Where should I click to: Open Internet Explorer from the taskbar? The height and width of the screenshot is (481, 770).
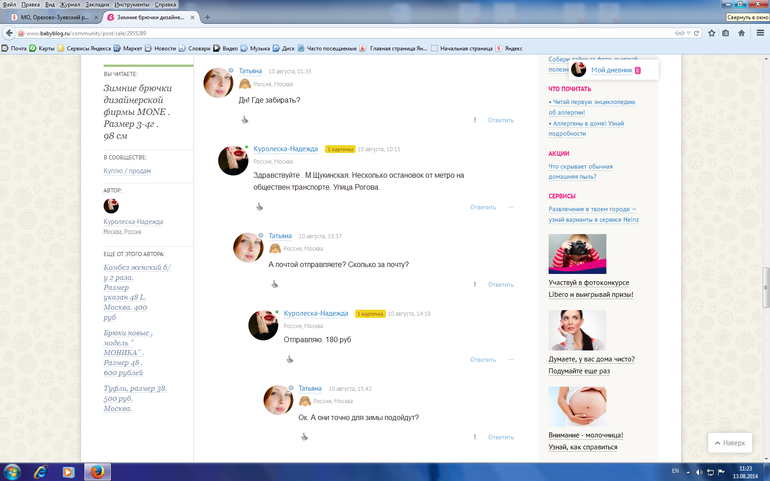pos(41,471)
